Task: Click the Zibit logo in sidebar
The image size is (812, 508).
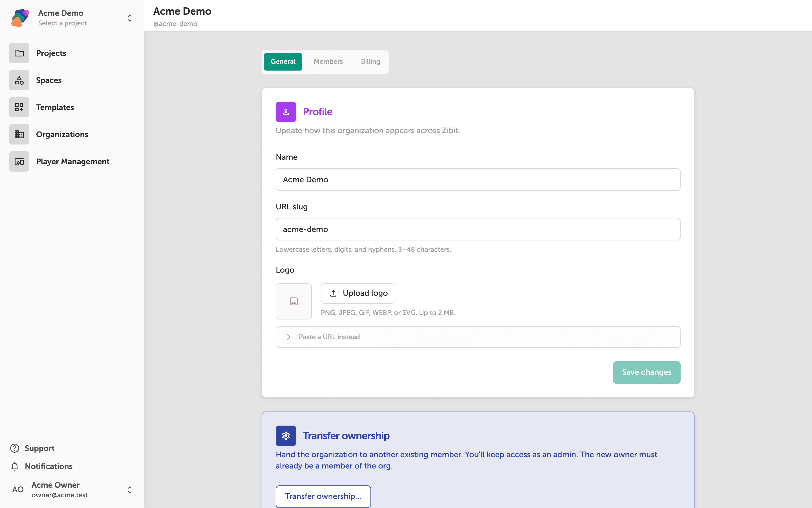Action: click(x=20, y=18)
